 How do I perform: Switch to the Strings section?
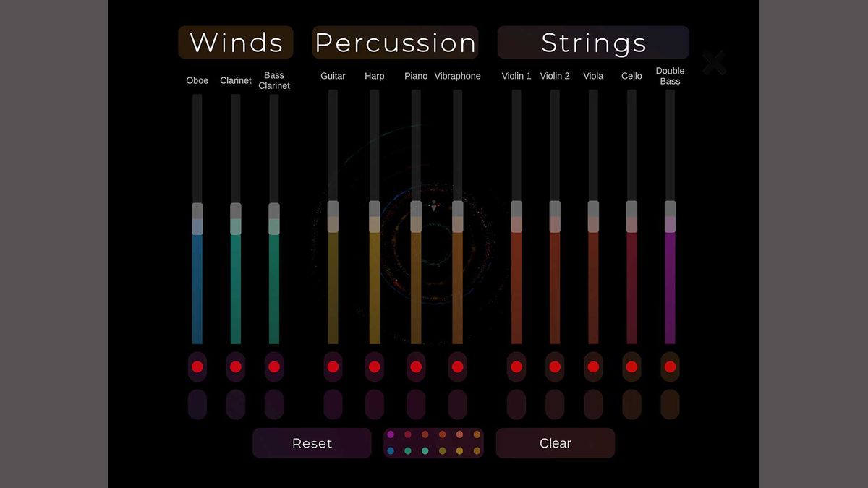point(592,42)
